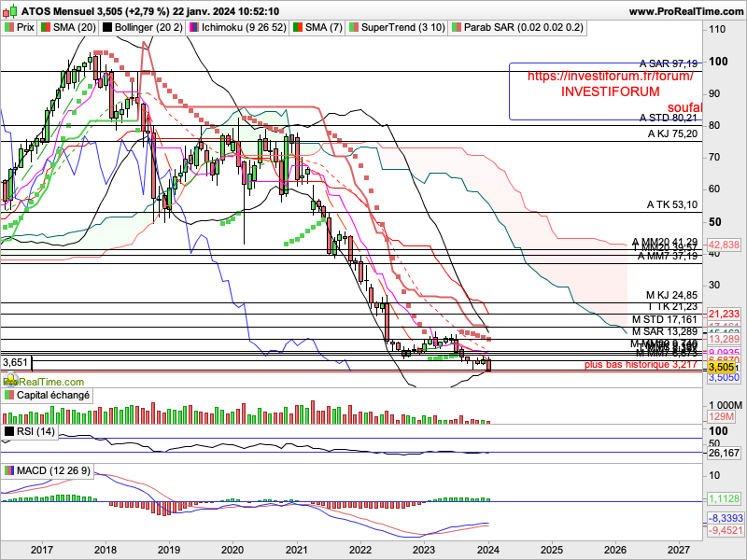Viewport: 747px width, 560px height.
Task: Click the Ichimoku (9 26 52) legend icon
Action: click(194, 28)
